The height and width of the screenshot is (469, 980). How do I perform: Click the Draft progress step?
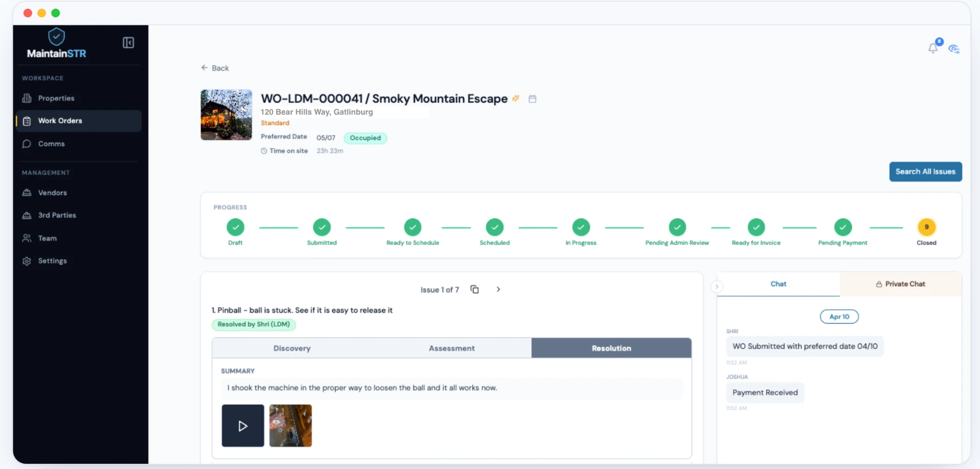[x=235, y=227]
